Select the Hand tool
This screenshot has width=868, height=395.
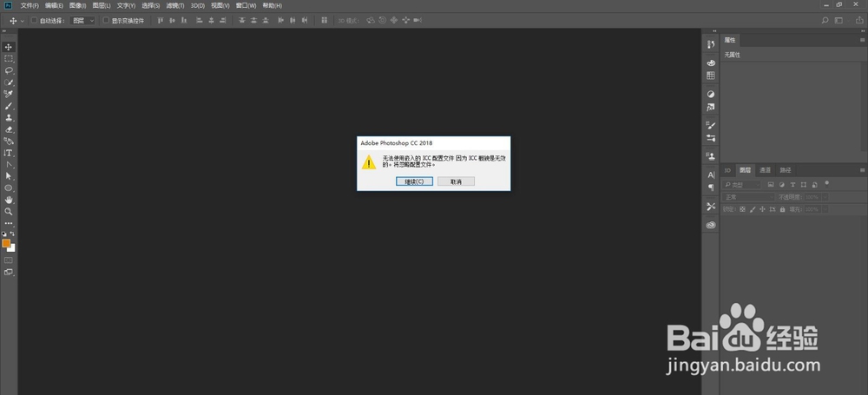point(9,200)
